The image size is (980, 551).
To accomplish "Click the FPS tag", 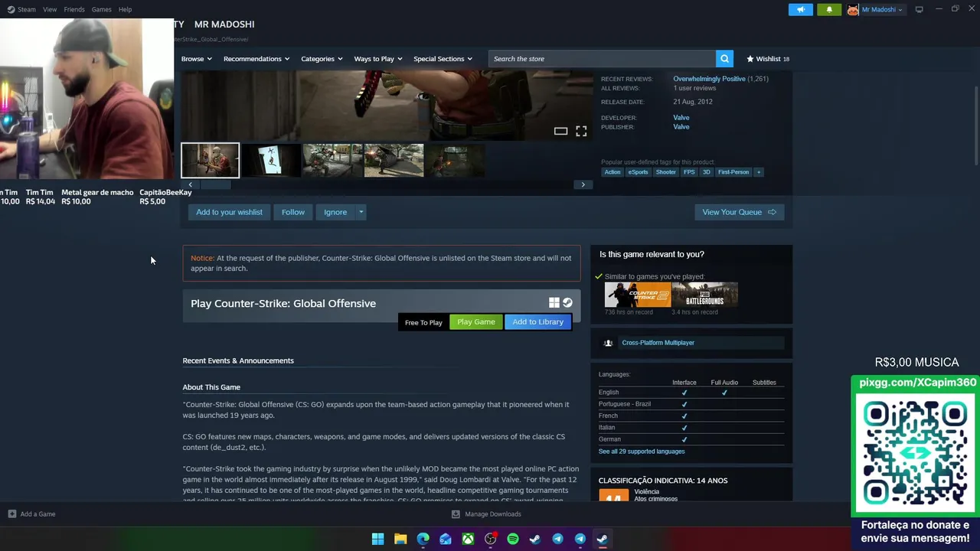I will click(x=689, y=172).
